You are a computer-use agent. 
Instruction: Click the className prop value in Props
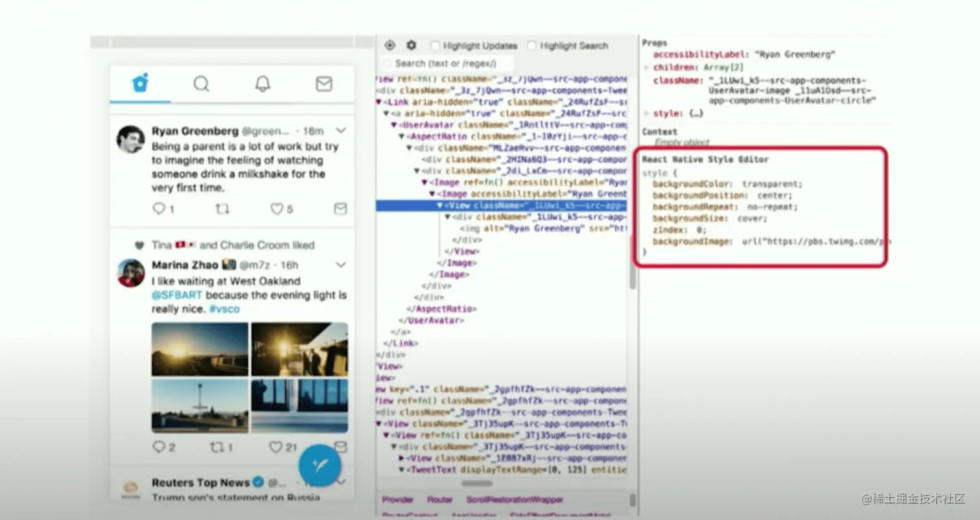click(x=793, y=91)
